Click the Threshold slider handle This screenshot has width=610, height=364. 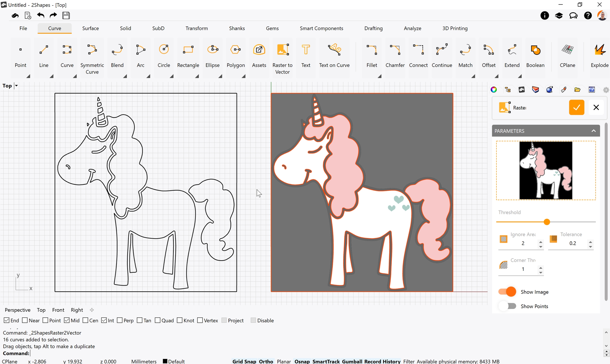click(547, 222)
